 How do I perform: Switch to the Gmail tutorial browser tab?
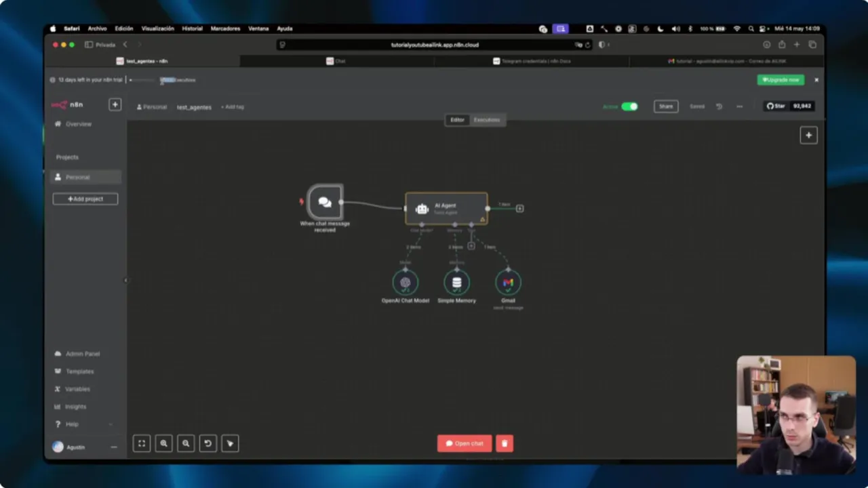point(726,61)
